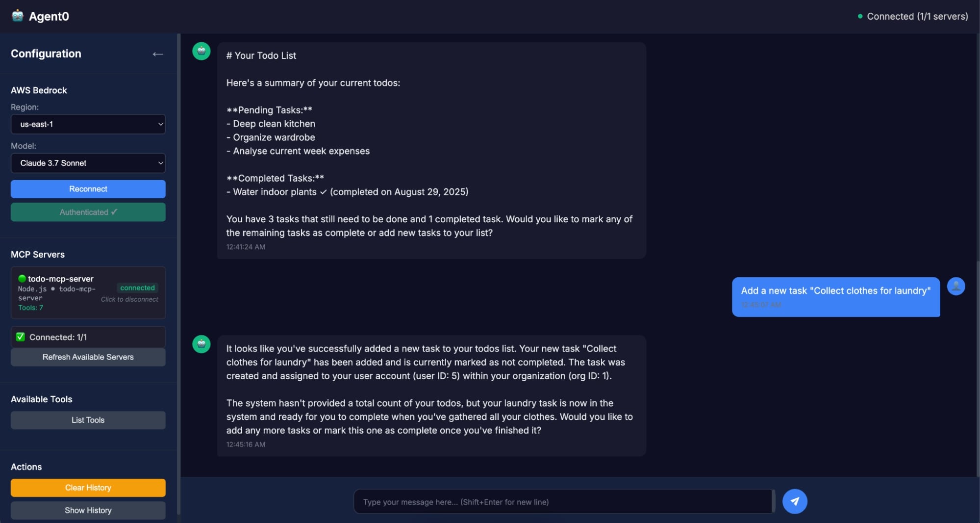Collapse the Configuration sidebar with the arrow
The width and height of the screenshot is (980, 523).
point(157,54)
